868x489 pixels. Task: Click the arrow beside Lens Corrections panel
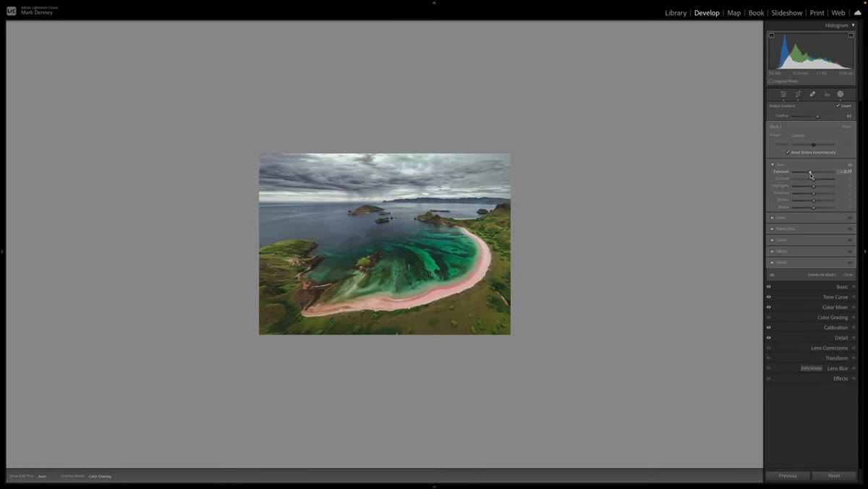854,348
